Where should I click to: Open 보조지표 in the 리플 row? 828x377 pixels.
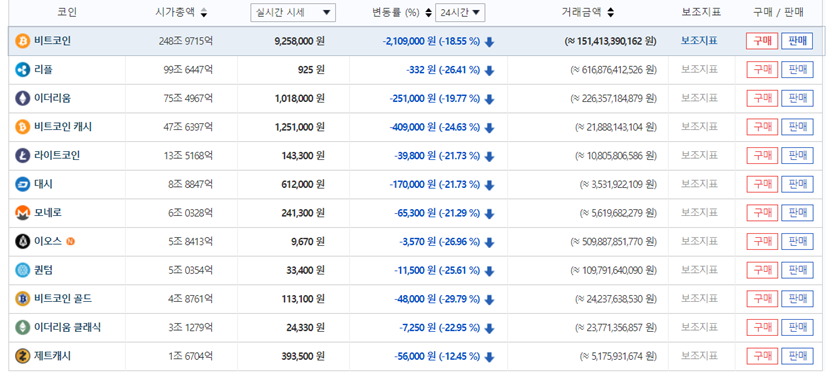pos(699,70)
